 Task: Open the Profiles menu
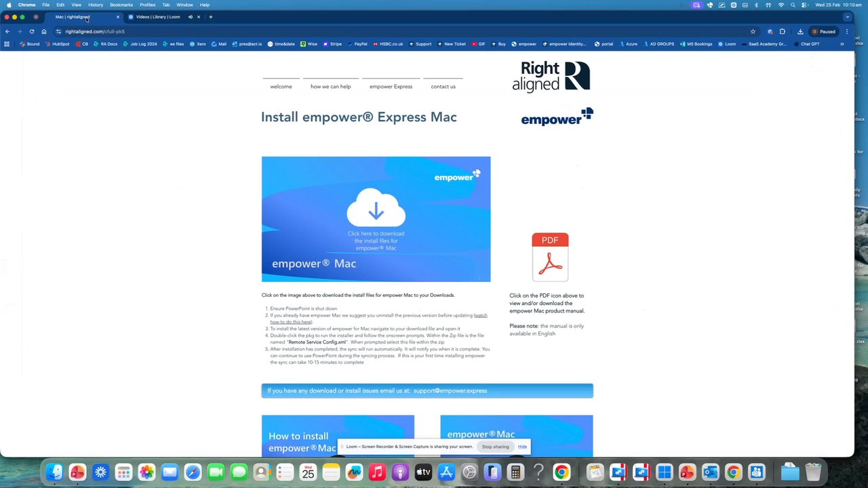[147, 5]
